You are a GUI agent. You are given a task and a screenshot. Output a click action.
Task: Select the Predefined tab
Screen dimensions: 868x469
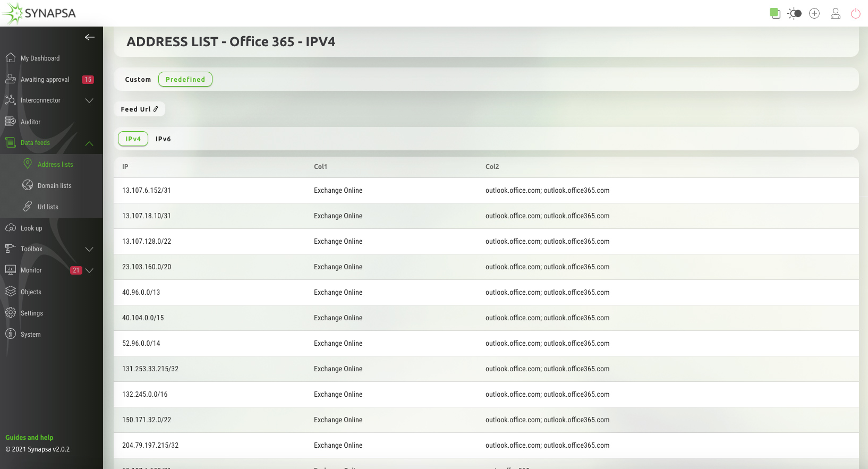(x=185, y=79)
